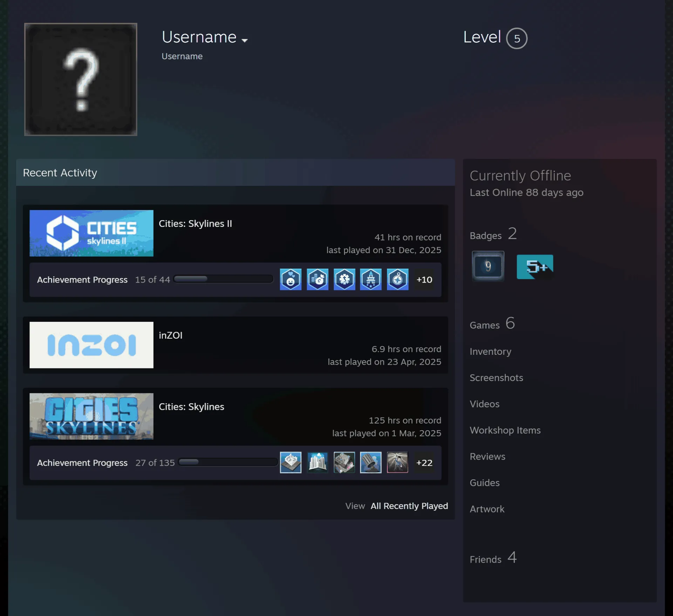Image resolution: width=673 pixels, height=616 pixels.
Task: Open Reviews from the sidebar
Action: tap(488, 456)
